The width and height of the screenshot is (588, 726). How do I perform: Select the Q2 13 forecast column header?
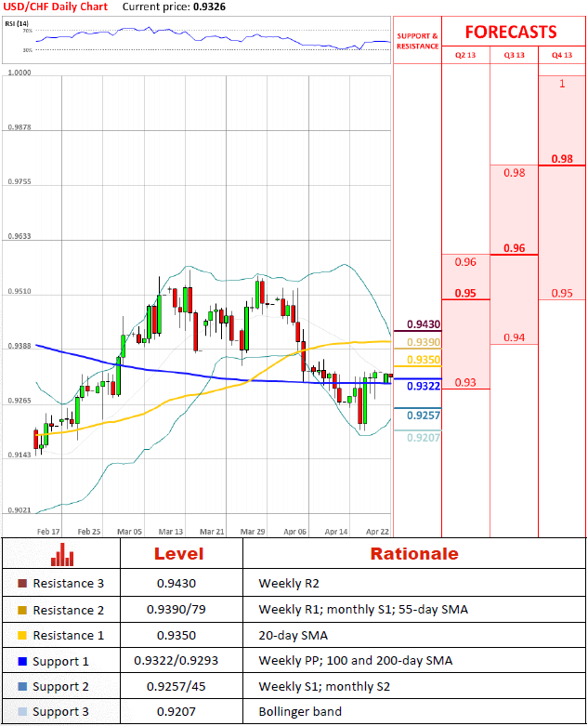point(465,55)
